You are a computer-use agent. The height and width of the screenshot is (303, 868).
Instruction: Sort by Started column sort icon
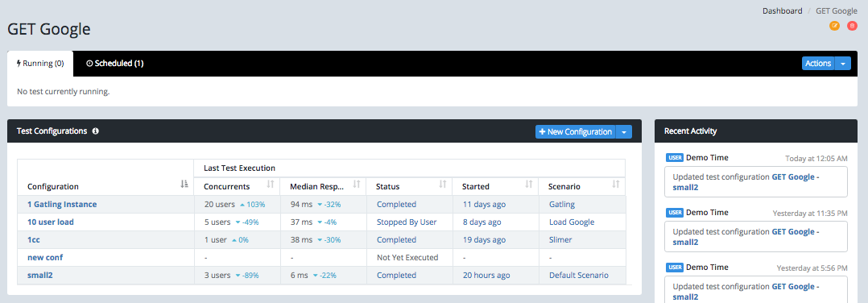pyautogui.click(x=529, y=184)
